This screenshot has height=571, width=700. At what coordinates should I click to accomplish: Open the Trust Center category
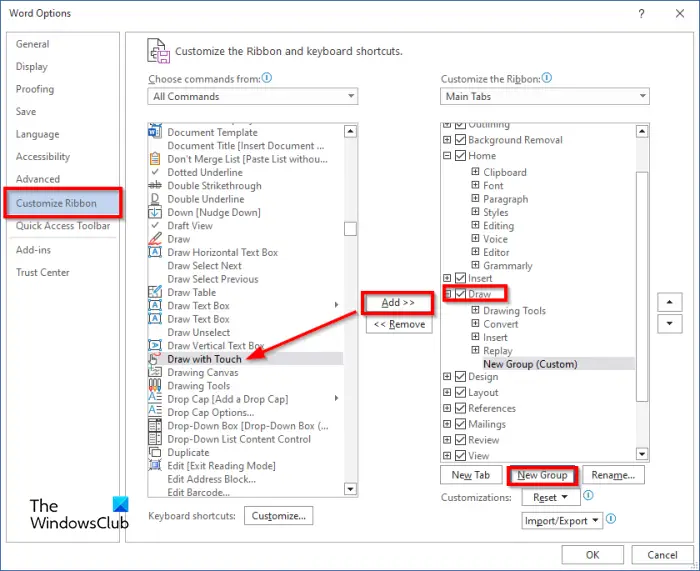(x=43, y=272)
